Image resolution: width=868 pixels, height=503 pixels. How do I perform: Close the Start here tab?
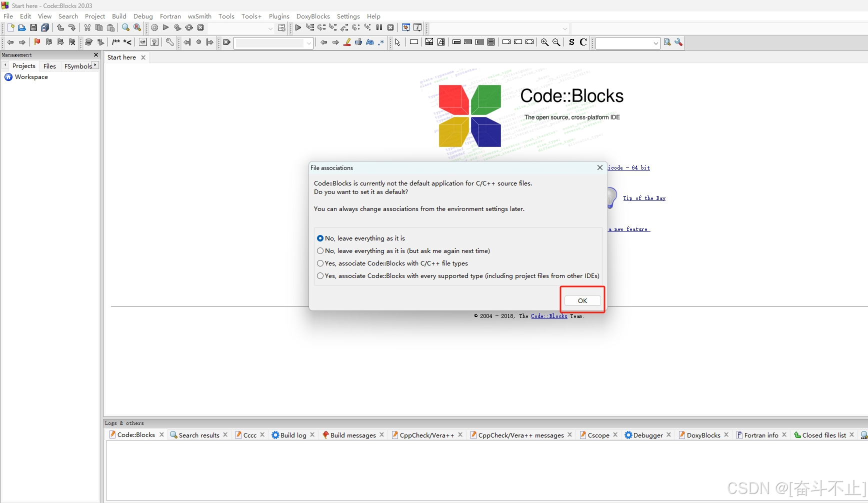[x=143, y=57]
